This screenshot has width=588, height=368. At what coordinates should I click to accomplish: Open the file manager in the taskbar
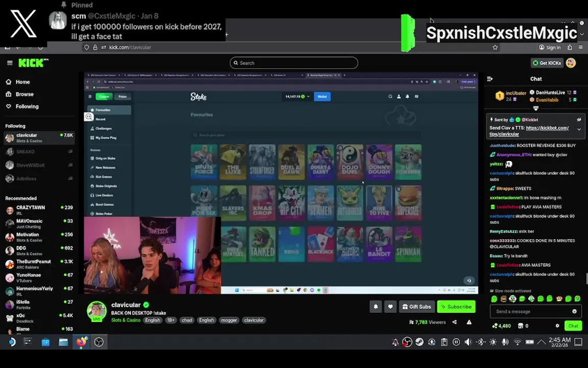(x=63, y=342)
